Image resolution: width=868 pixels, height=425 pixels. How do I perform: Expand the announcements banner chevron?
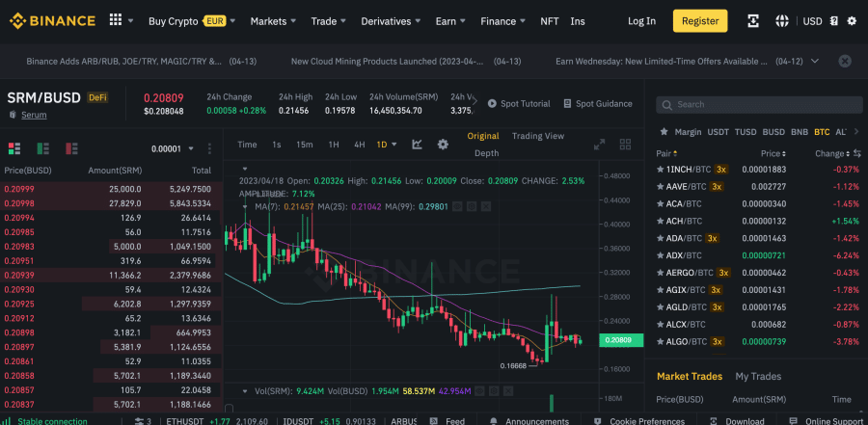(x=814, y=61)
